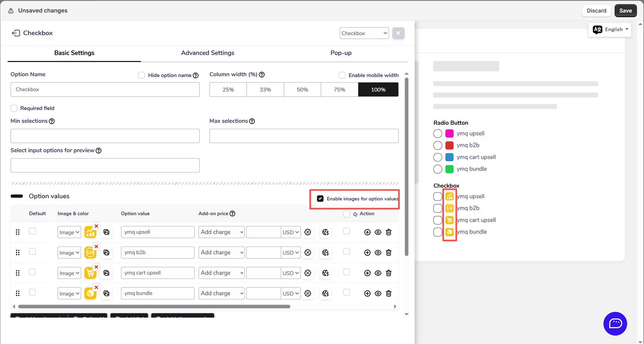Switch to the Advanced Settings tab
The width and height of the screenshot is (644, 344).
click(208, 53)
